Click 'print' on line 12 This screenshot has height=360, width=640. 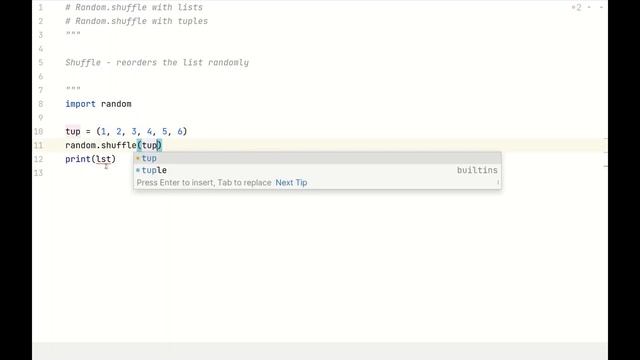(78, 159)
